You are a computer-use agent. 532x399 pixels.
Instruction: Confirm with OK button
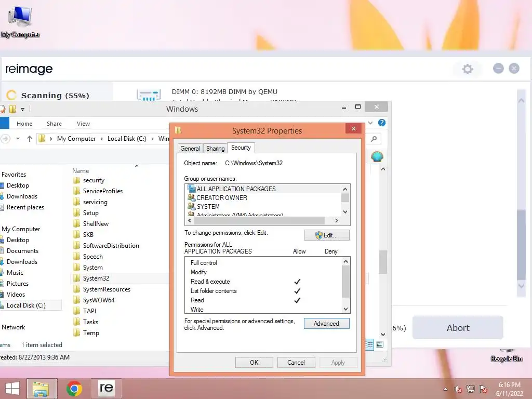(254, 362)
